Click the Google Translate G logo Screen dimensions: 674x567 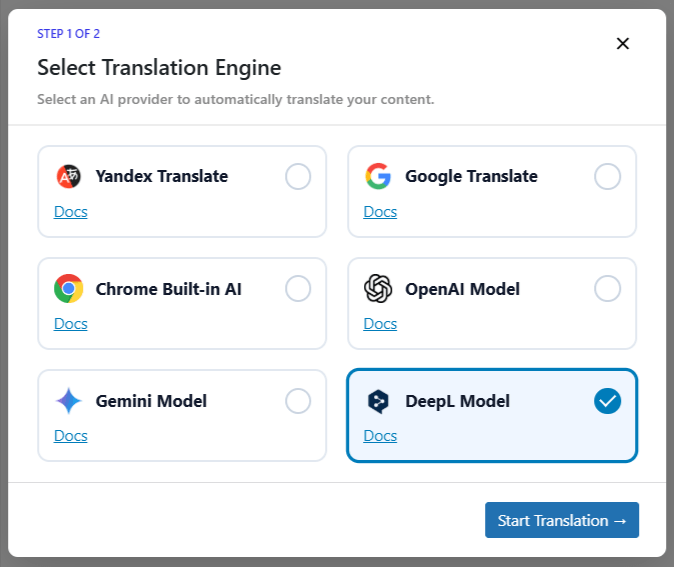[x=377, y=177]
